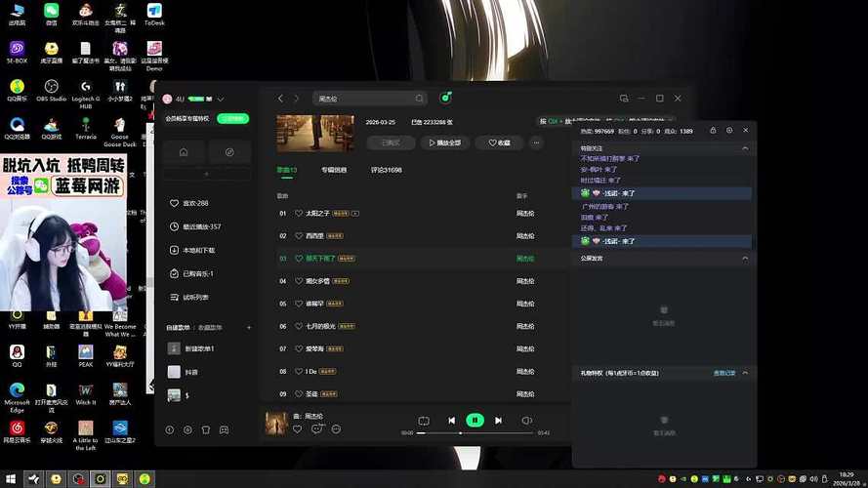868x488 pixels.
Task: Open the green music recognition icon
Action: click(445, 98)
